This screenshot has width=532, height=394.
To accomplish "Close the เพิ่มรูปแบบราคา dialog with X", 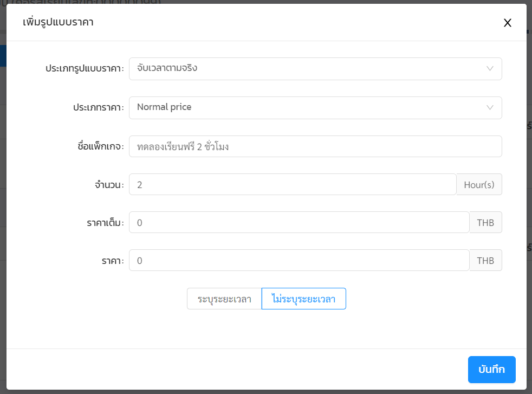I will click(x=508, y=23).
